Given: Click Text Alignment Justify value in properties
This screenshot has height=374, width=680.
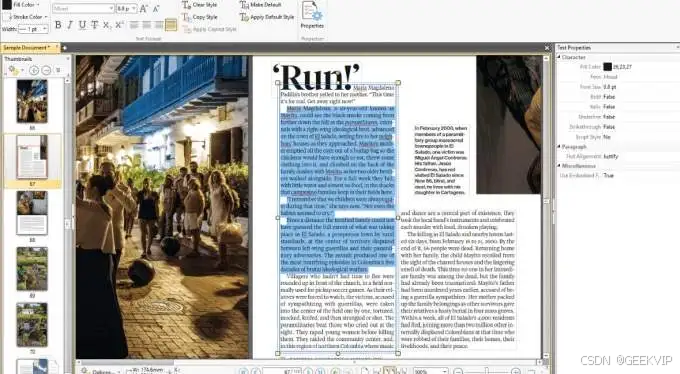Looking at the screenshot, I should pos(611,156).
